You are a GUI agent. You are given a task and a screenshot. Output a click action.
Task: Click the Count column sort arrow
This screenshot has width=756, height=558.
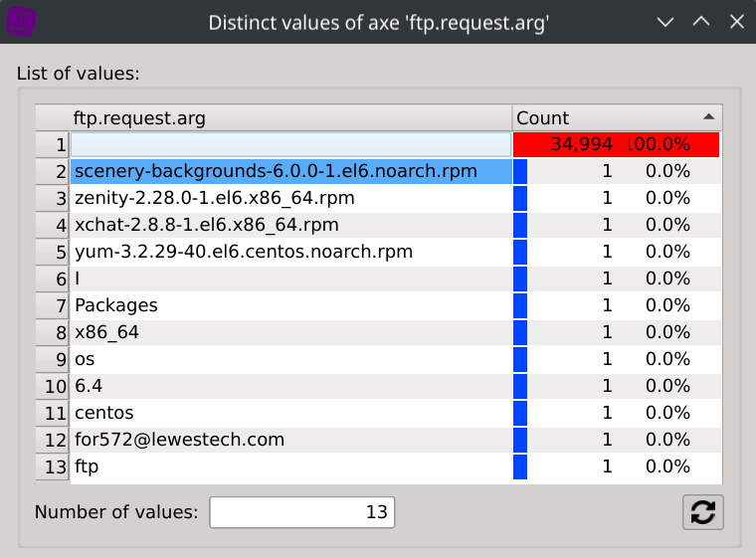(707, 117)
